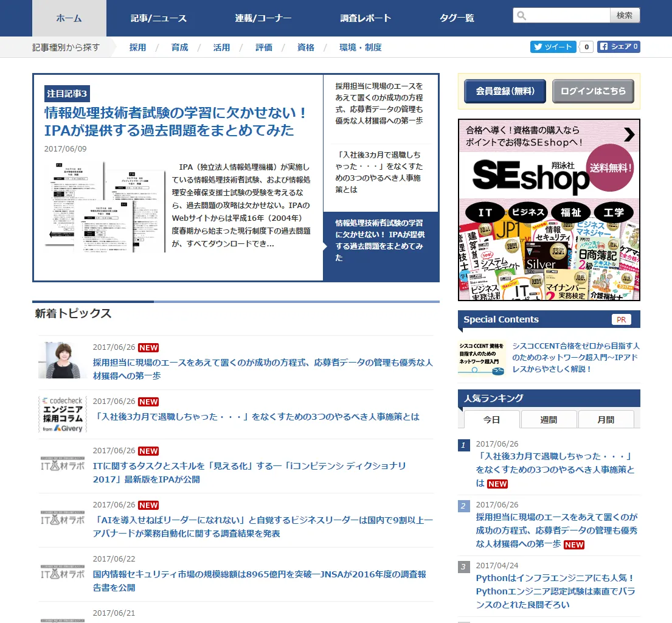
Task: Open new topic iコンピテンシ ディクショナリ2017
Action: [x=249, y=473]
